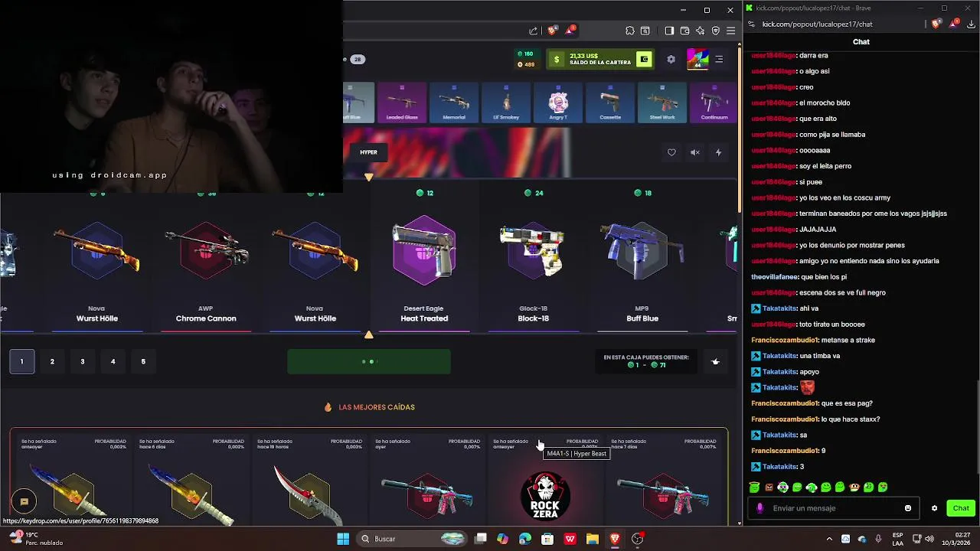Open the Loaded Glass live drop

point(402,103)
